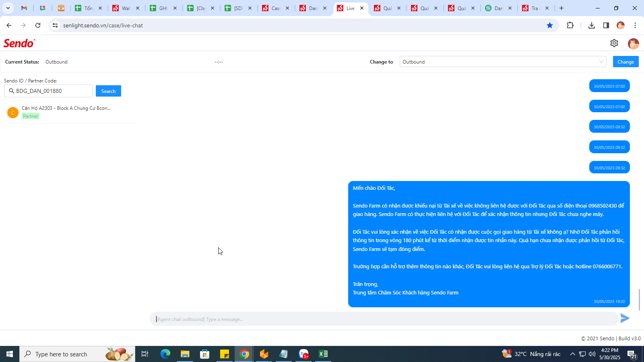The image size is (644, 362).
Task: Click the message input box
Action: (384, 319)
